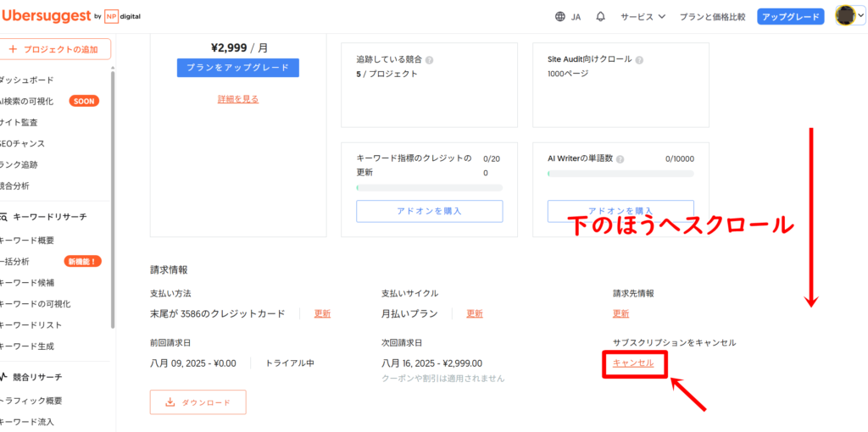
Task: Click キャンセル subscription link
Action: point(633,363)
